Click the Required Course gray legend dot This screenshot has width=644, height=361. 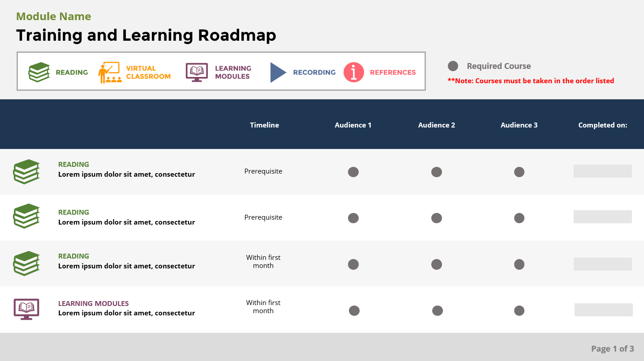453,66
